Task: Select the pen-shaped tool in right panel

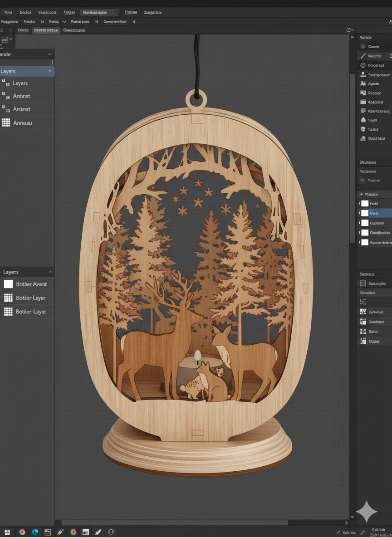Action: 363,56
